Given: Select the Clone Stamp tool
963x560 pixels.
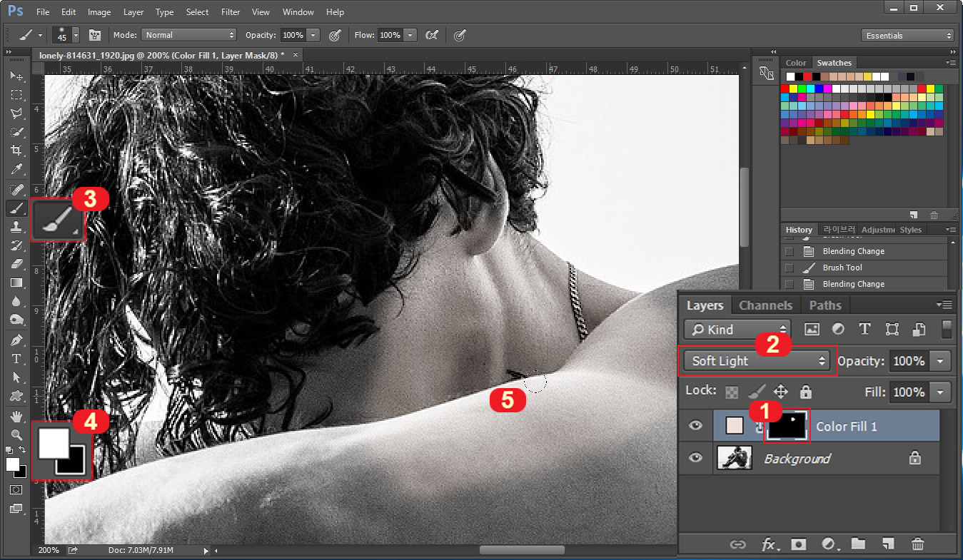Looking at the screenshot, I should [16, 227].
